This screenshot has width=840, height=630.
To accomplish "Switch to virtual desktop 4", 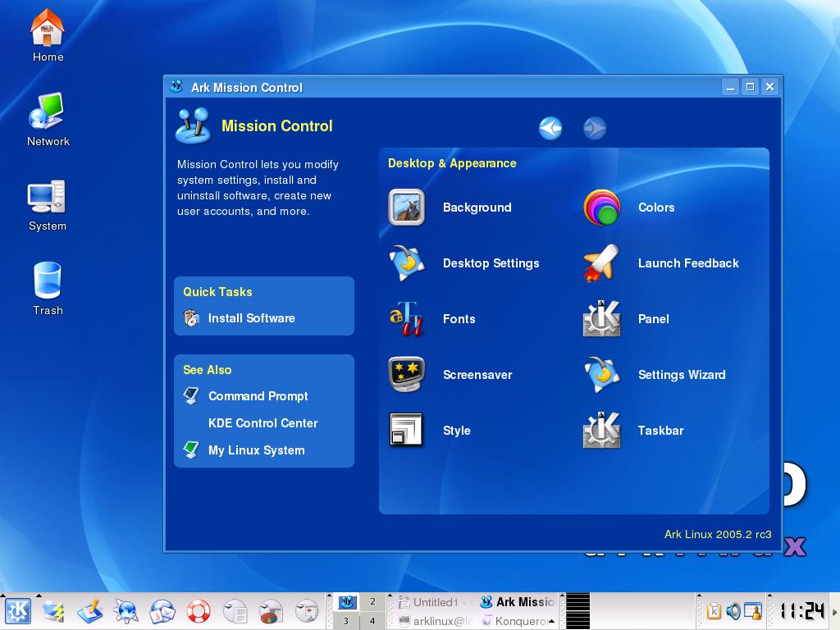I will 373,621.
